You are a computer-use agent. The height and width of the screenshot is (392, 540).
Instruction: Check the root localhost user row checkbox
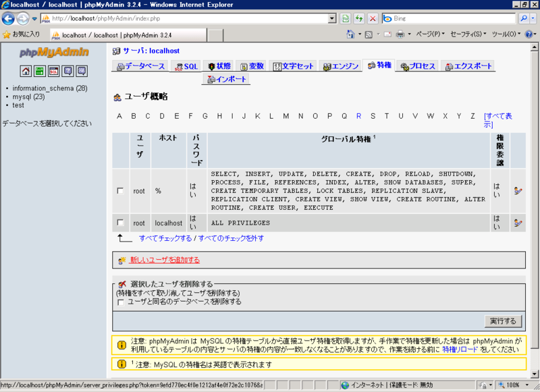pos(119,223)
